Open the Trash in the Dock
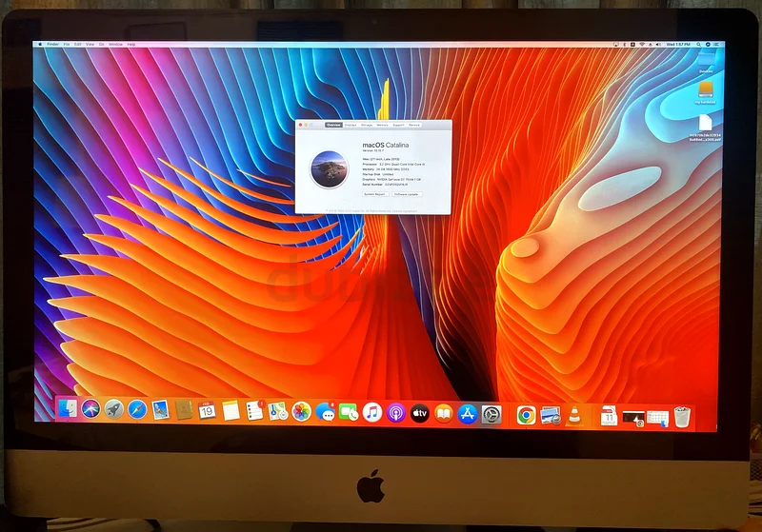 682,418
